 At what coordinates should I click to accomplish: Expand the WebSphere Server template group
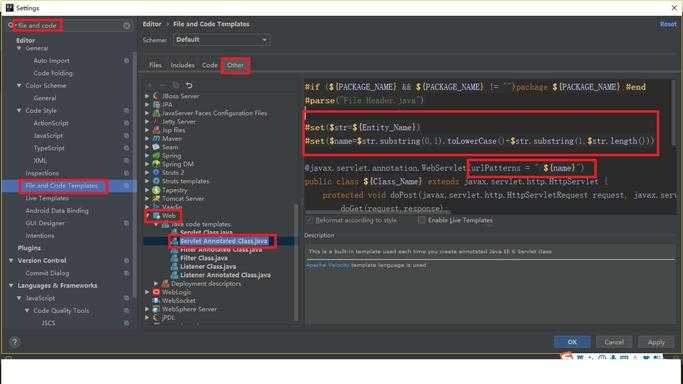point(147,309)
